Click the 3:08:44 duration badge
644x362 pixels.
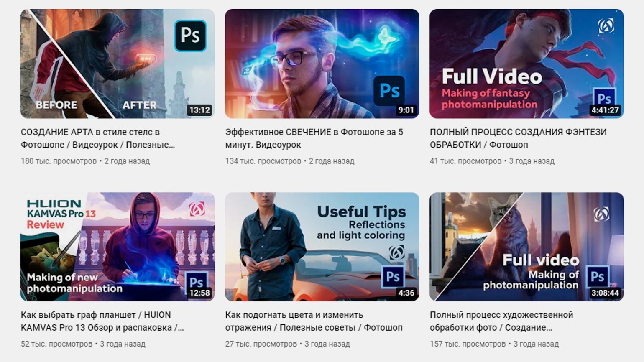605,293
